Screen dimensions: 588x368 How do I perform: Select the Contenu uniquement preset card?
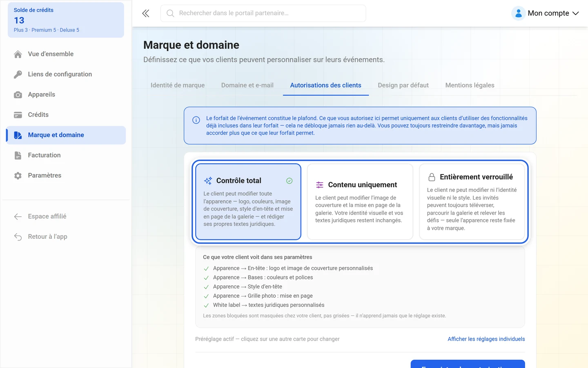pyautogui.click(x=360, y=202)
